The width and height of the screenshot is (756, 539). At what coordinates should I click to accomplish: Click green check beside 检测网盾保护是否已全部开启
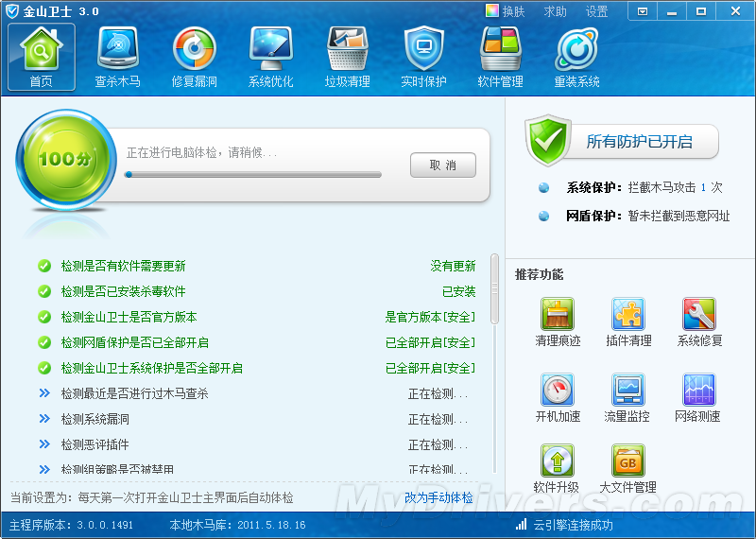(44, 342)
